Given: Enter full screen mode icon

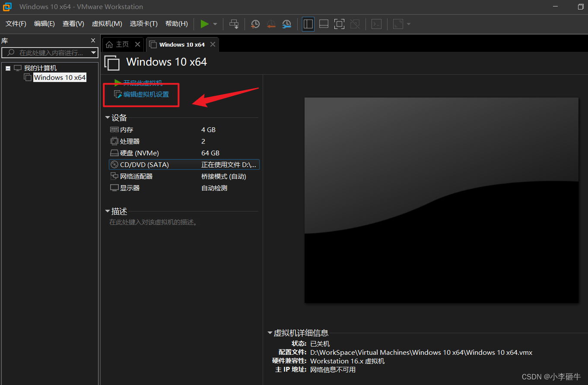Looking at the screenshot, I should coord(340,24).
